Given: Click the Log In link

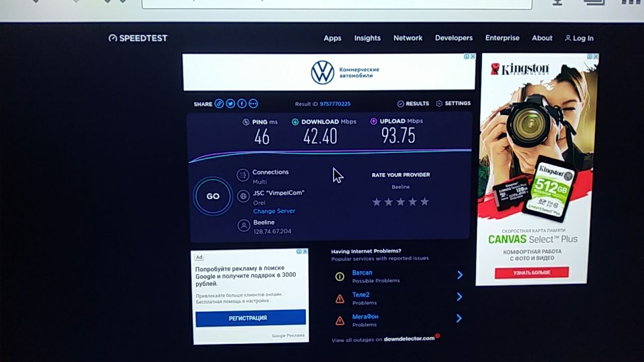Looking at the screenshot, I should click(579, 38).
